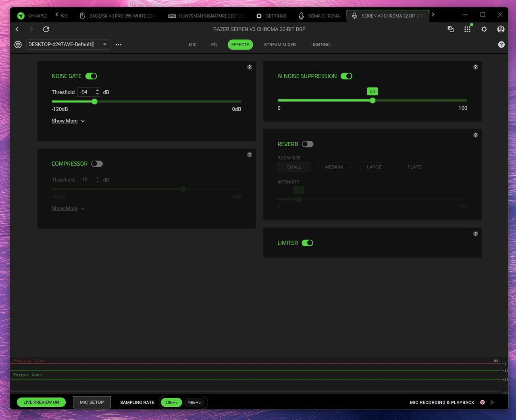Open the Reverb help icon

(475, 135)
